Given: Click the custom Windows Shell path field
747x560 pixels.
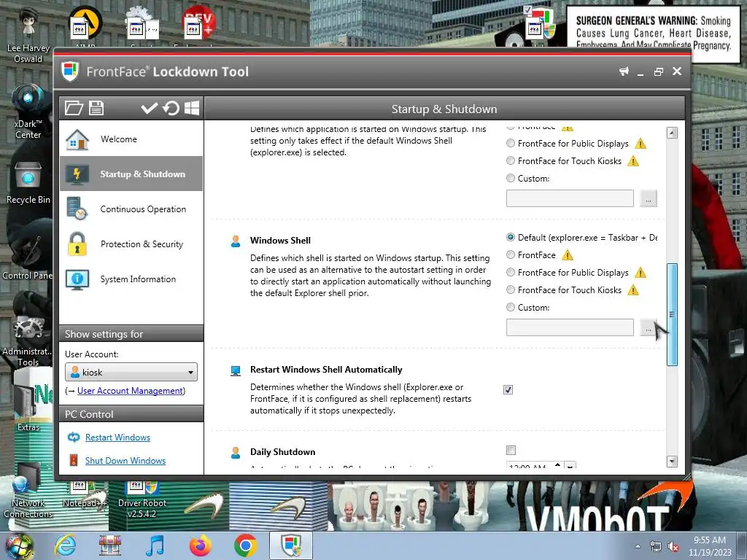Looking at the screenshot, I should 570,327.
